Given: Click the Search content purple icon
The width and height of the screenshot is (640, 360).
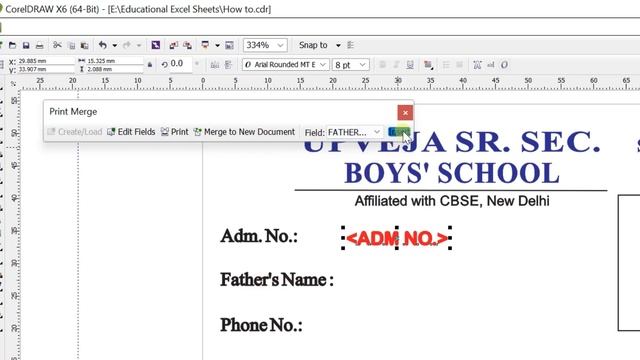Looking at the screenshot, I should click(x=156, y=45).
